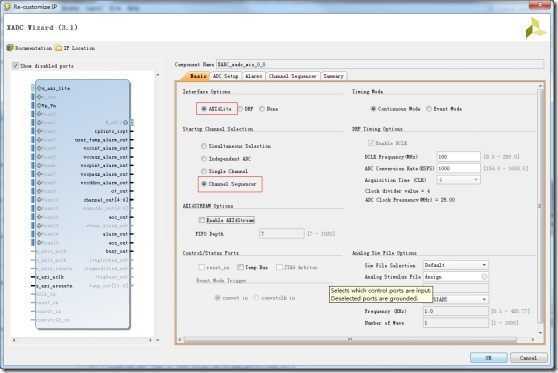This screenshot has width=558, height=373.
Task: Open IP Location folder icon
Action: (59, 48)
